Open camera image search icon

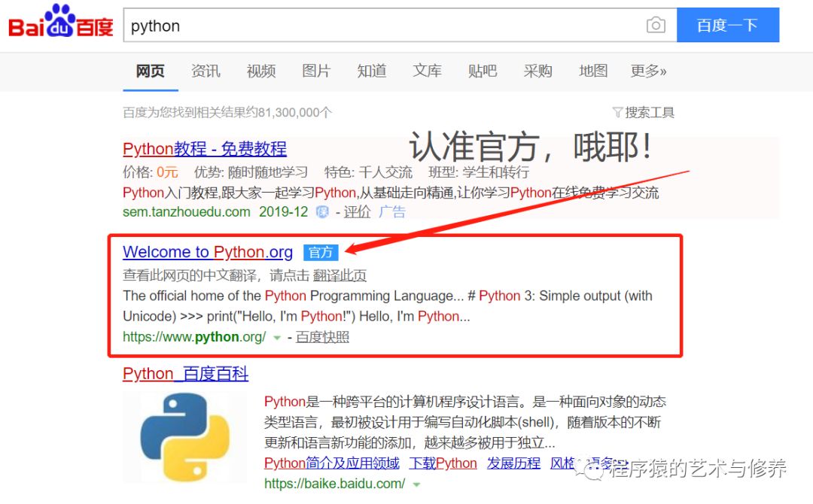tap(656, 25)
